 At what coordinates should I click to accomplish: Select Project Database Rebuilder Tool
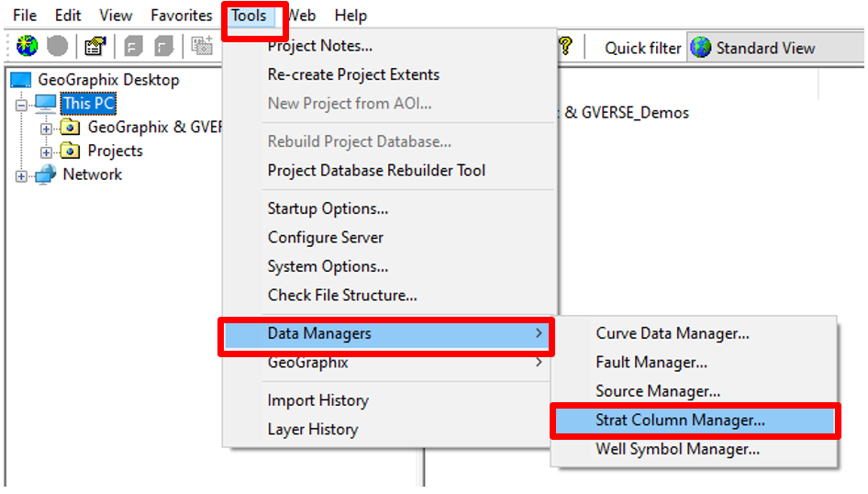click(x=376, y=171)
